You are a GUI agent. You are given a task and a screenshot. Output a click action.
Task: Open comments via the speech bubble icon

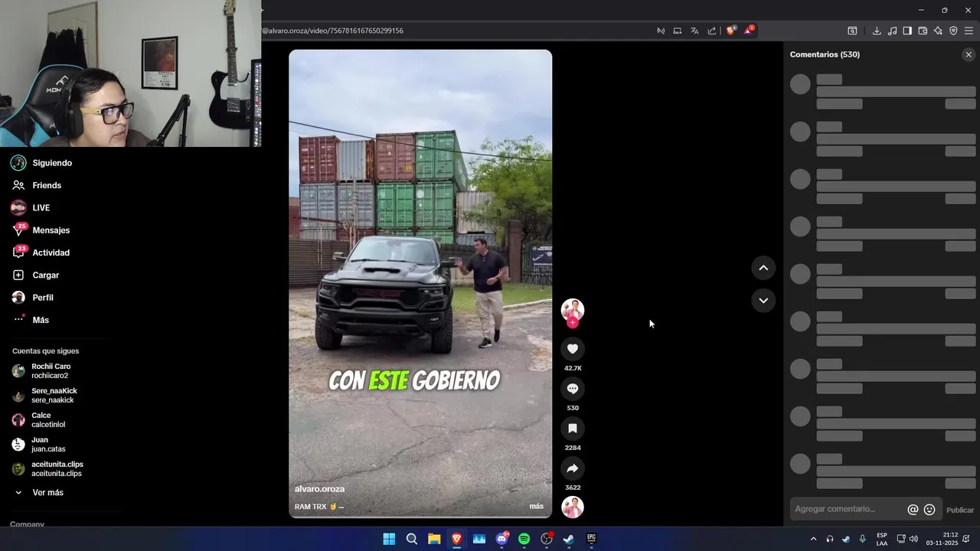572,389
